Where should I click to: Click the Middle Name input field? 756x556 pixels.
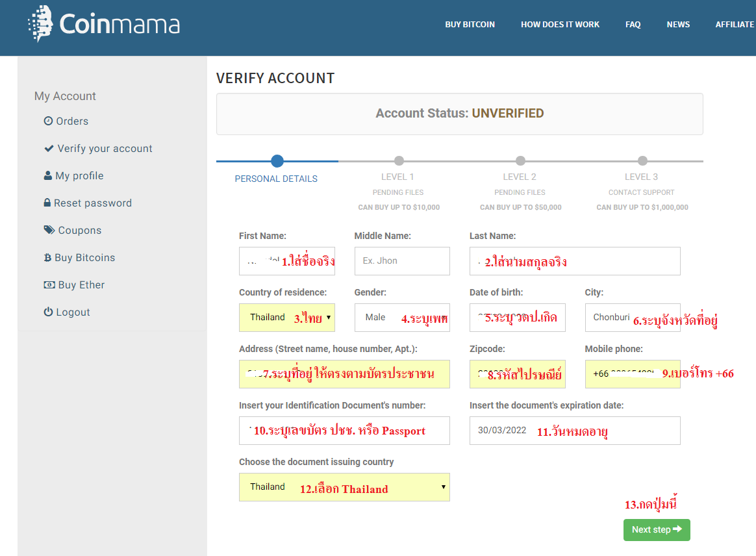(x=402, y=261)
